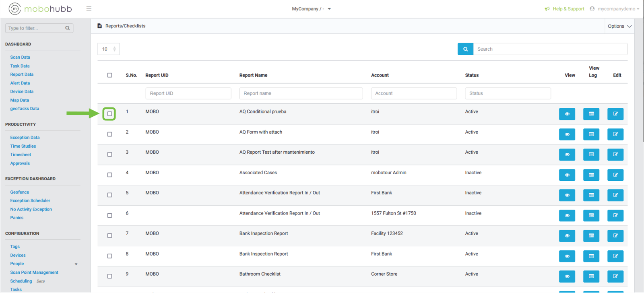The image size is (644, 293).
Task: Toggle the select-all checkbox in table header
Action: point(109,75)
